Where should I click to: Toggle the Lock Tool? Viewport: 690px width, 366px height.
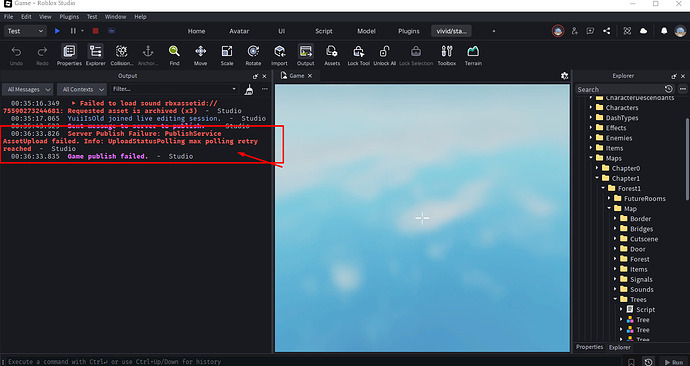tap(359, 55)
